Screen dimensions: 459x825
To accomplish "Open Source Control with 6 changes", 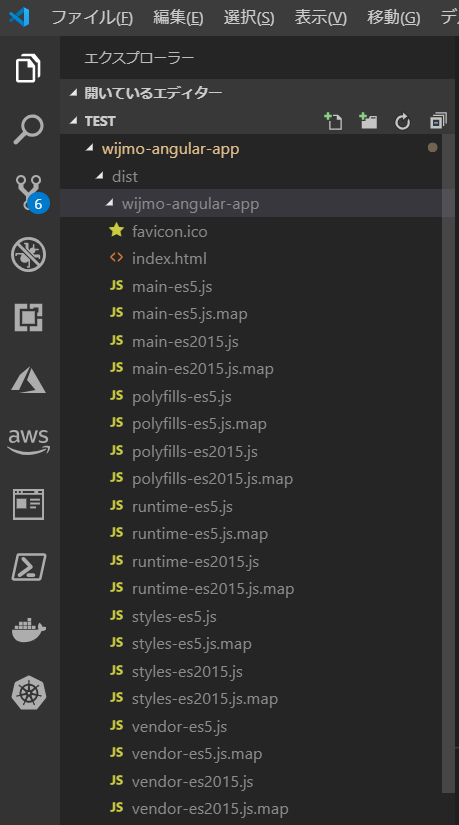I will point(31,193).
